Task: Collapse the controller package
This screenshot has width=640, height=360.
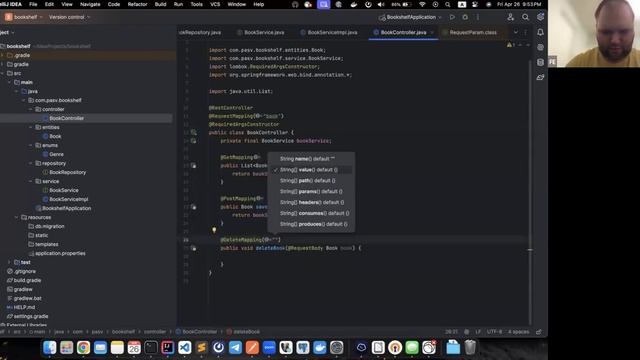Action: 31,109
